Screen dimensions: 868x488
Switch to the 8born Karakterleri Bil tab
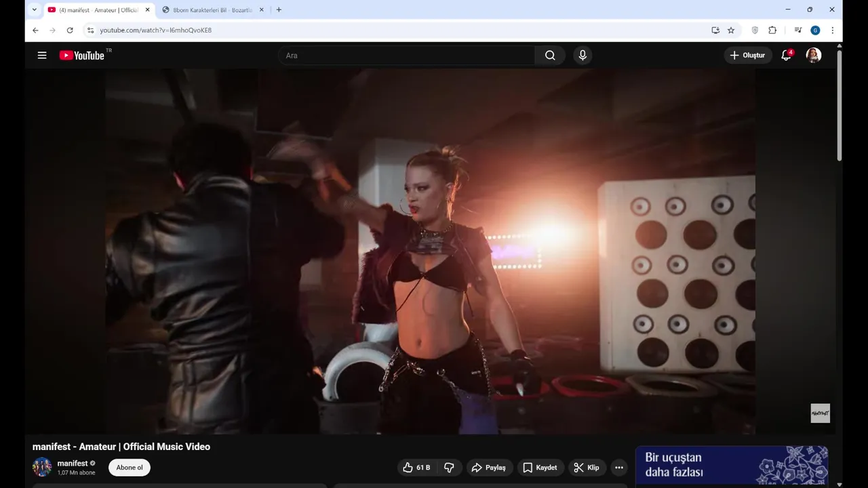coord(212,10)
